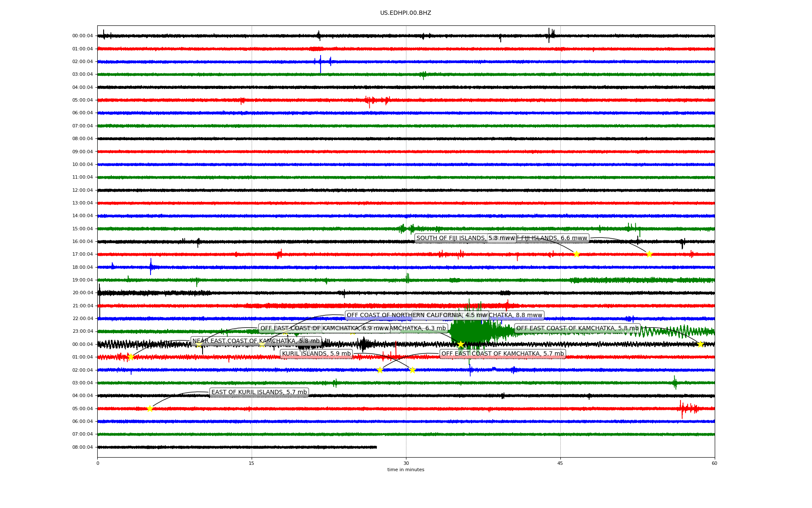Click the plot title US.EDHPI.00.BHZ
The width and height of the screenshot is (812, 508).
pos(406,13)
